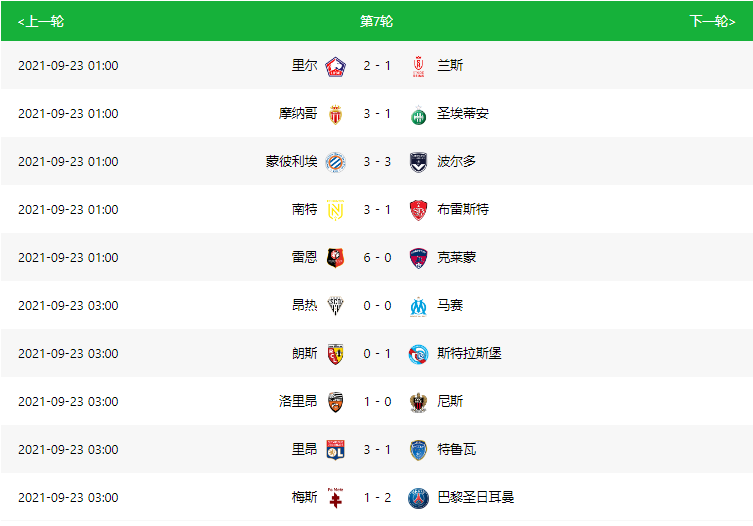
Task: Click the 第7轮 round title
Action: pyautogui.click(x=376, y=21)
